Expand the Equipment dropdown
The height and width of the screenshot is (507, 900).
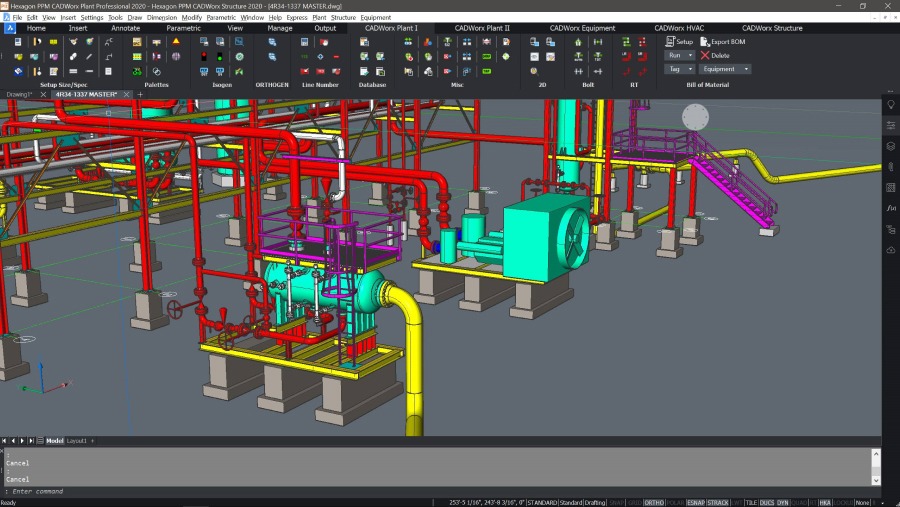pos(726,69)
